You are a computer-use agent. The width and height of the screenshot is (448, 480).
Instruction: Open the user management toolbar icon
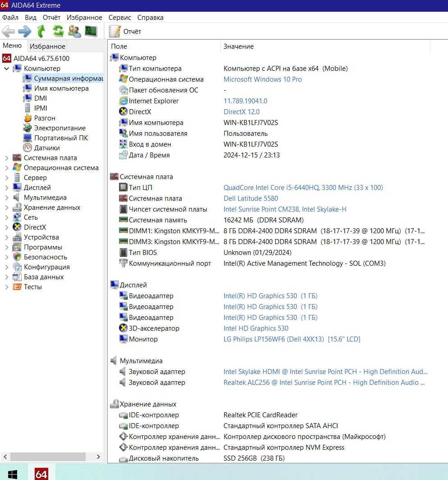[74, 31]
